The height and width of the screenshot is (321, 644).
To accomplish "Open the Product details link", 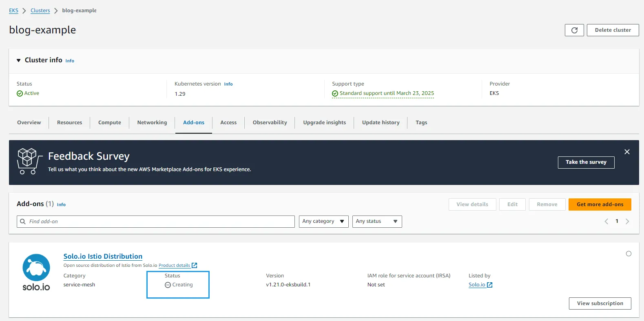I will pyautogui.click(x=174, y=266).
